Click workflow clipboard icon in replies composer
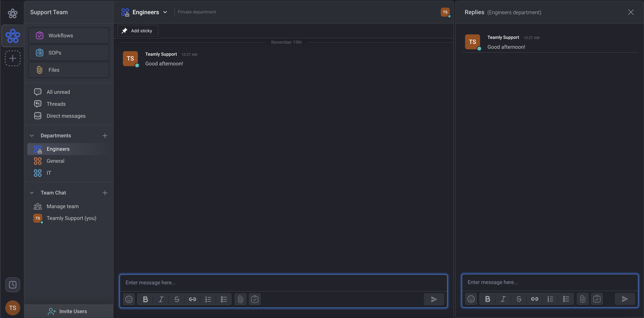 pyautogui.click(x=597, y=299)
